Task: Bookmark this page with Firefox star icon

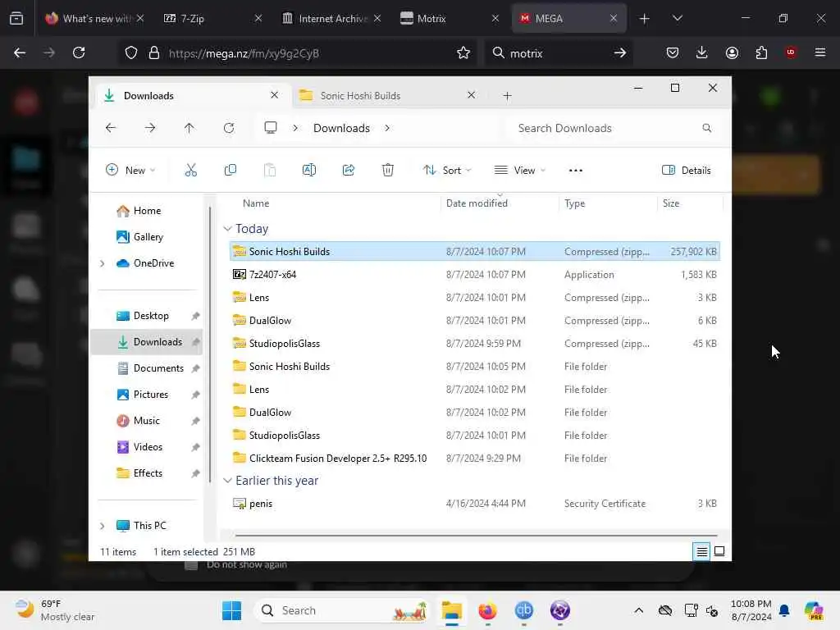Action: 463,53
